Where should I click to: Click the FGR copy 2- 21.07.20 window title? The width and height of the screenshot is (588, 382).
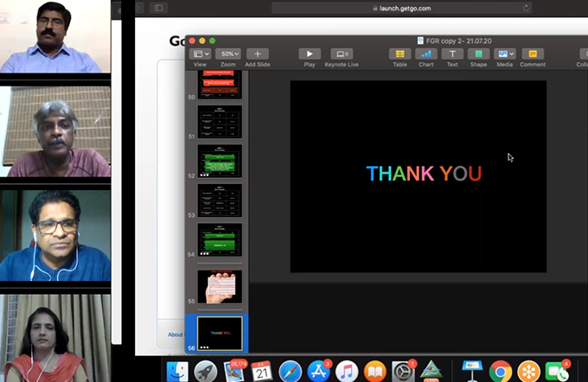459,41
